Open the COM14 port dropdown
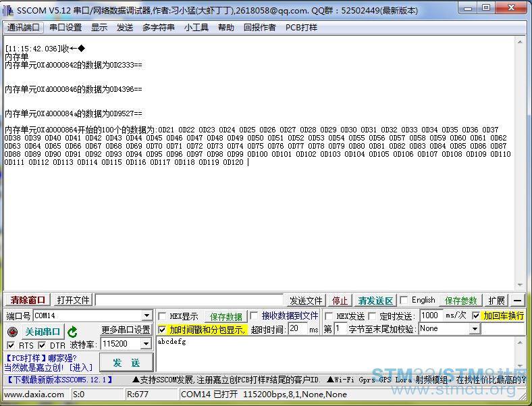The width and height of the screenshot is (532, 406). [x=147, y=315]
